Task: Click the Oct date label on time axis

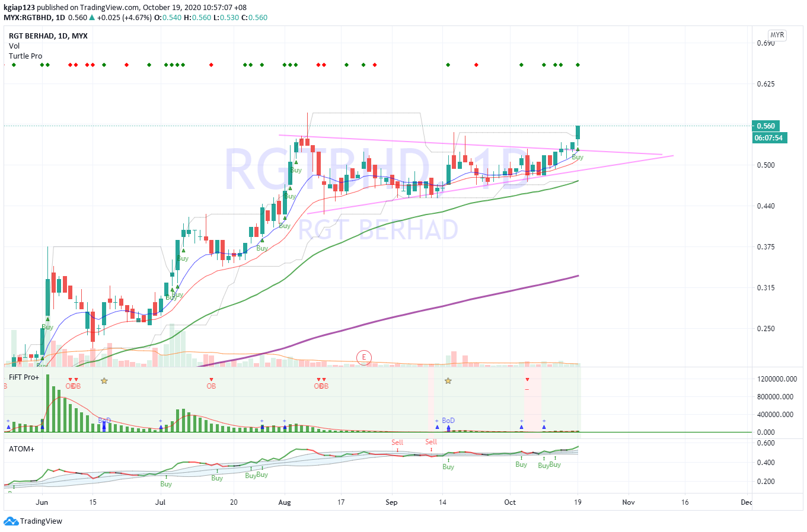Action: (510, 502)
